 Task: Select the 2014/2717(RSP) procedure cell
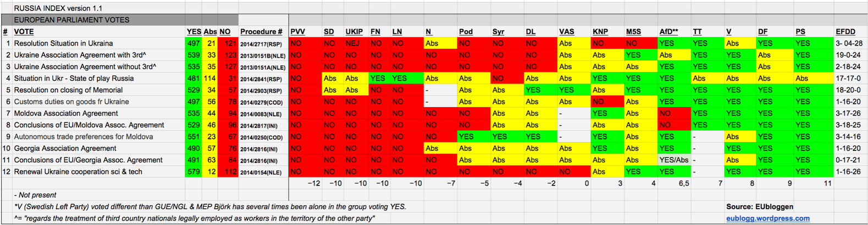coord(261,44)
